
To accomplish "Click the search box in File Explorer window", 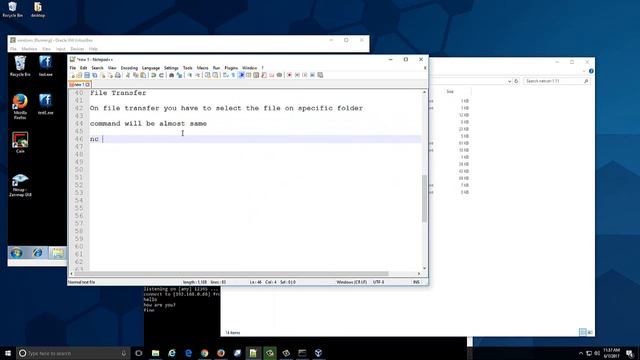I will [557, 81].
